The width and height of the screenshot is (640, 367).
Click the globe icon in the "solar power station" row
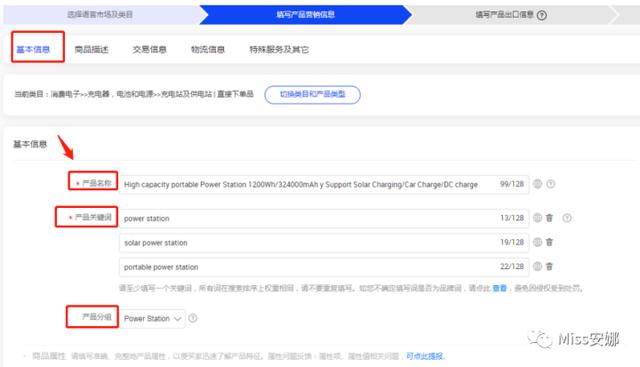538,242
